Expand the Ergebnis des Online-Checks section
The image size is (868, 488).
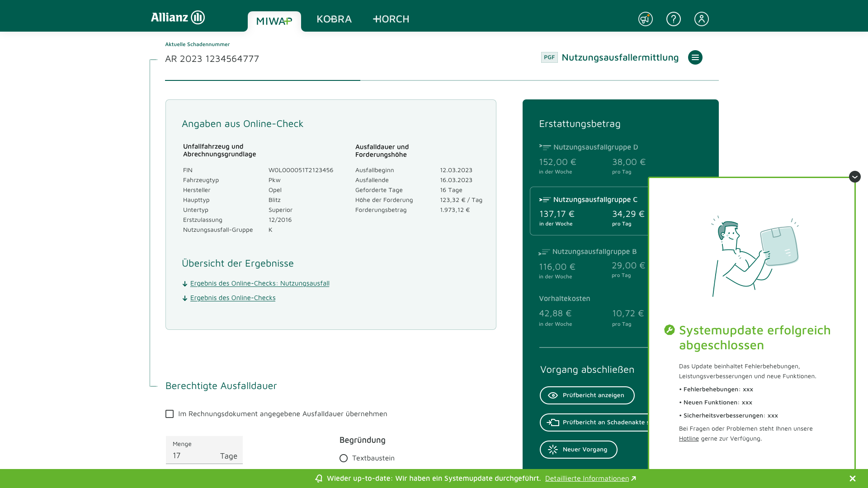[x=232, y=298]
